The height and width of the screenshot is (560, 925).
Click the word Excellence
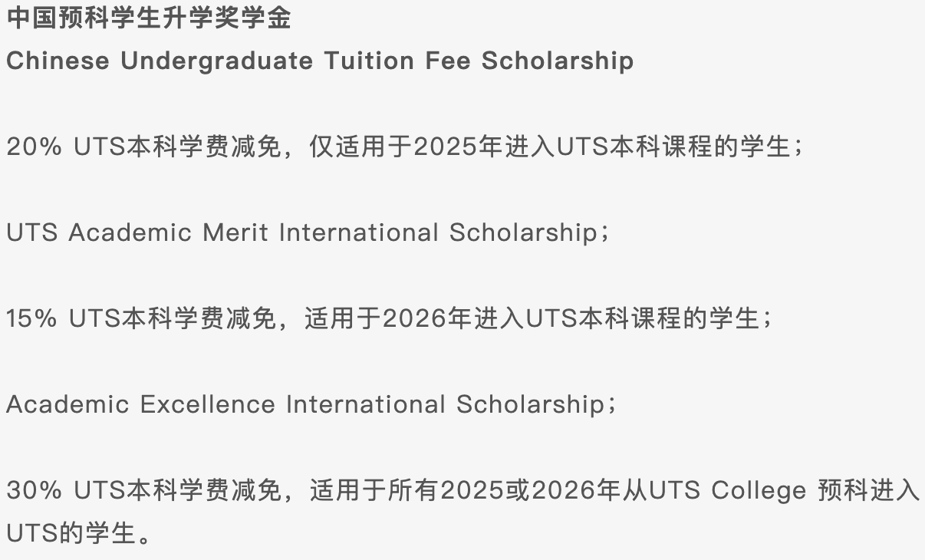207,404
